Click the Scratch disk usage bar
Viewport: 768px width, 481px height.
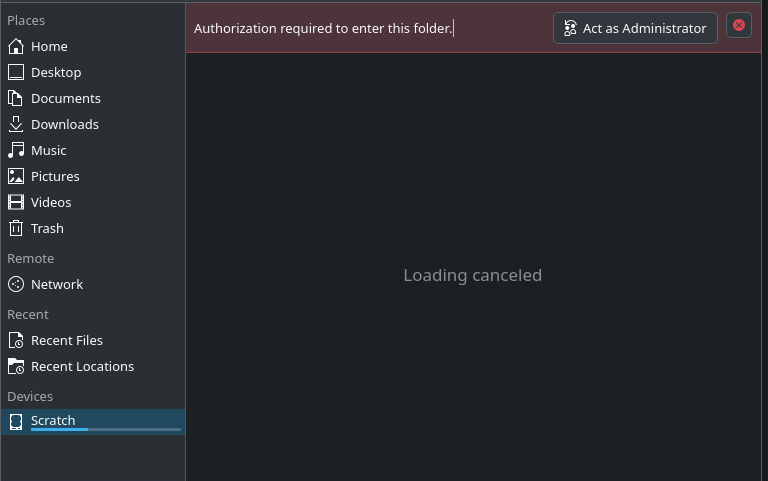106,430
